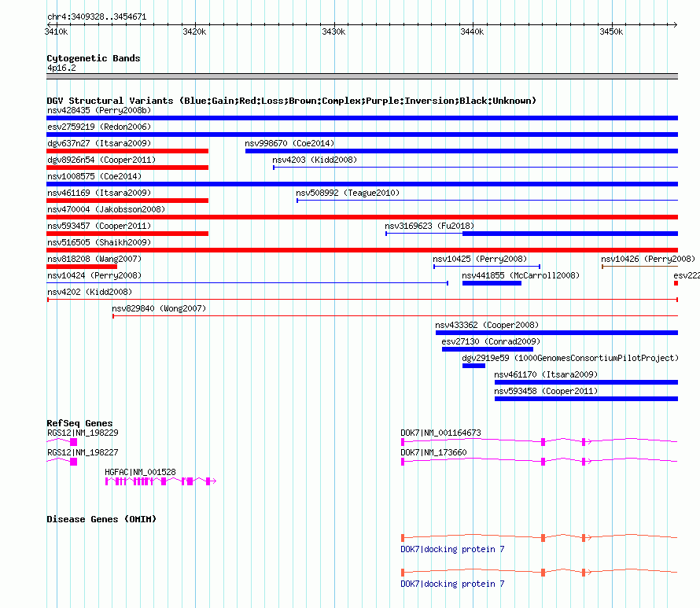
Task: Open the DGV Structural Variants track title
Action: pyautogui.click(x=292, y=101)
